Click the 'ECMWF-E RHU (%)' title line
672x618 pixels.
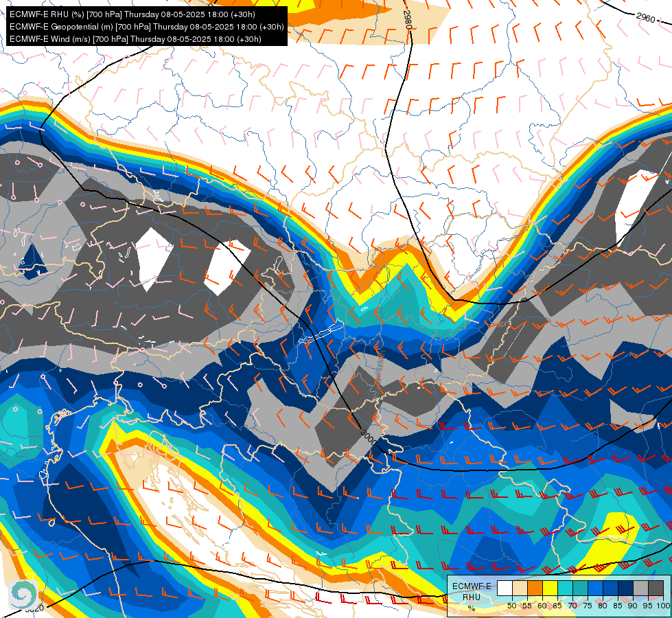click(132, 14)
